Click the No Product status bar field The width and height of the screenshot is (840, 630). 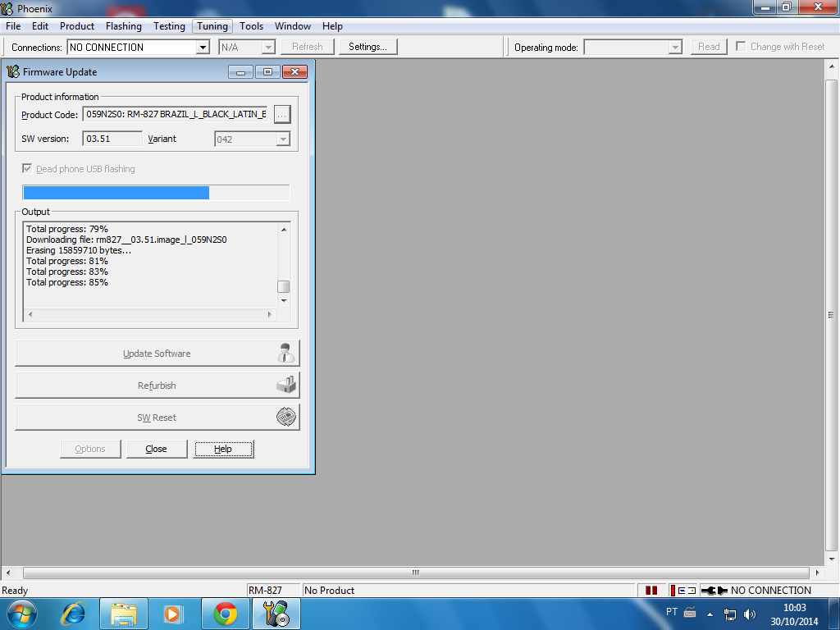(468, 591)
